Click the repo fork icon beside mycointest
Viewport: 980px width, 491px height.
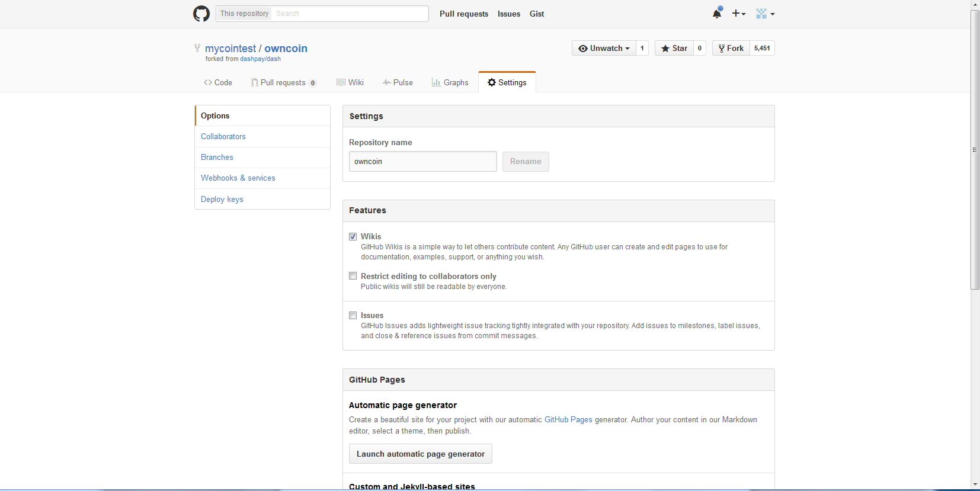(x=197, y=48)
